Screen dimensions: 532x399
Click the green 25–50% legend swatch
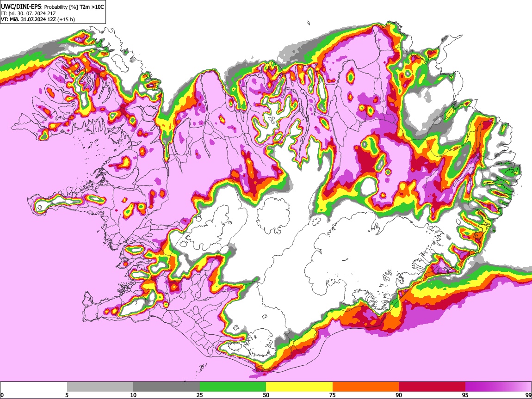pyautogui.click(x=233, y=387)
